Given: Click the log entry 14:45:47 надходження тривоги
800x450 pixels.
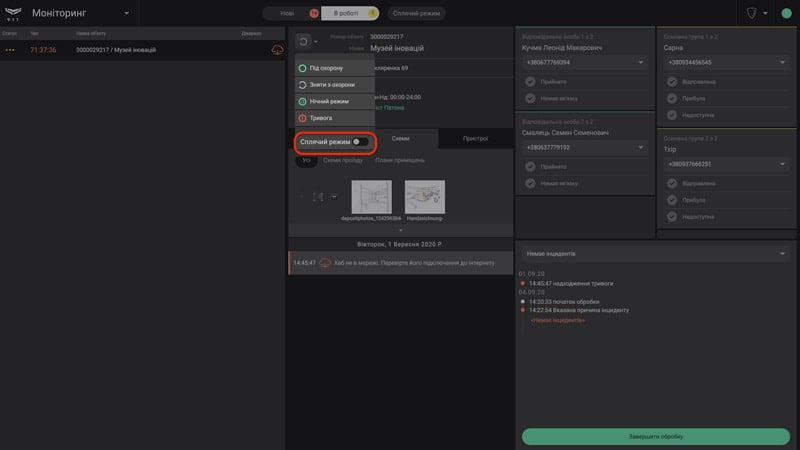Looking at the screenshot, I should [571, 283].
